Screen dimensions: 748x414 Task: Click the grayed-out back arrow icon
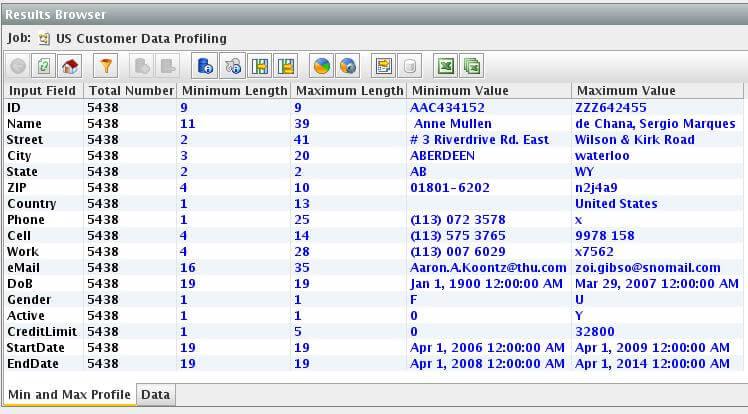coord(19,66)
